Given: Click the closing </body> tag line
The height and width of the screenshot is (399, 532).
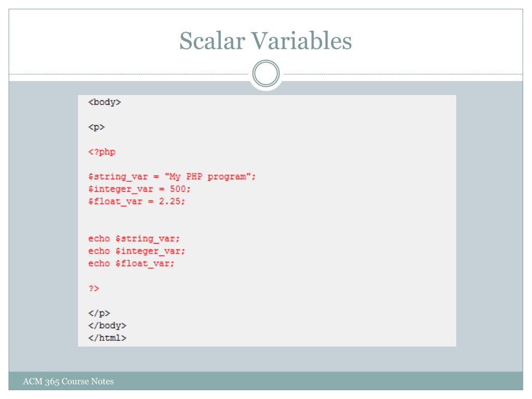Looking at the screenshot, I should point(107,326).
